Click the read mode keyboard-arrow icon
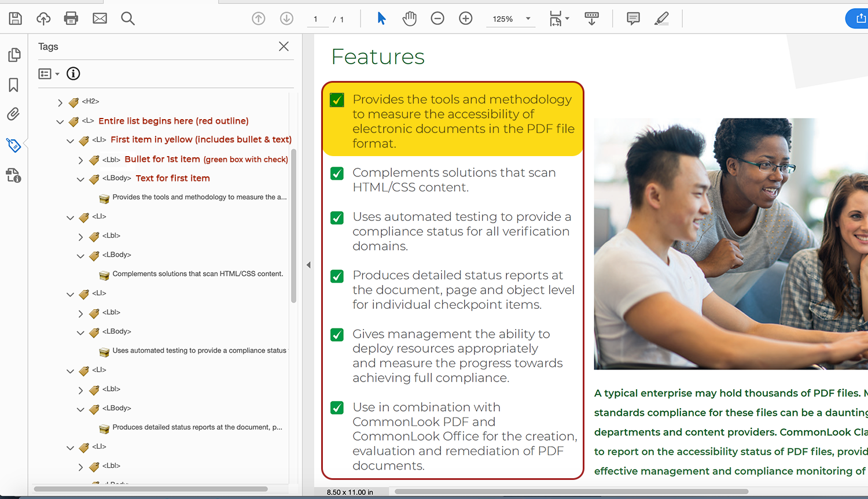The image size is (868, 499). (x=591, y=19)
